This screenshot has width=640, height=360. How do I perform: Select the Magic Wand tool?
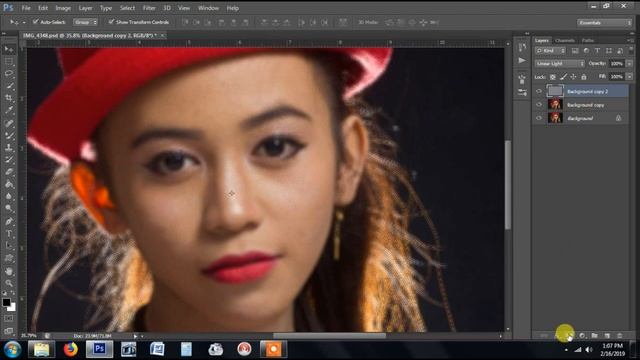9,86
